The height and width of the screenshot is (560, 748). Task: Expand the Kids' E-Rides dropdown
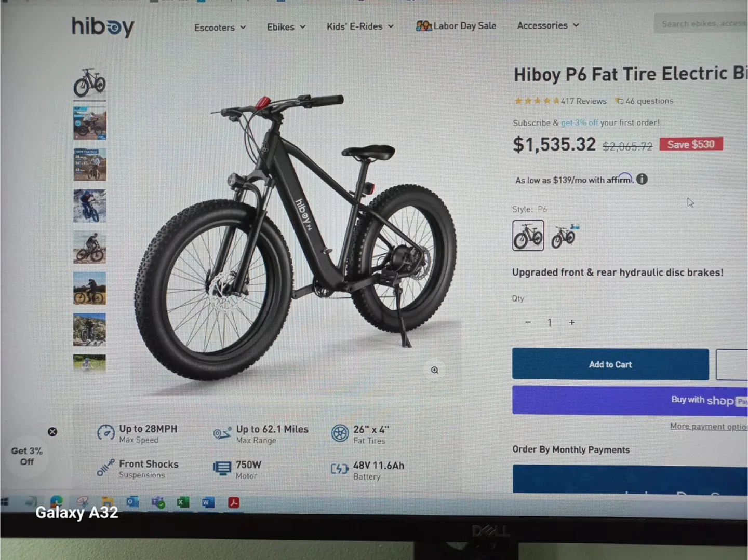(360, 26)
